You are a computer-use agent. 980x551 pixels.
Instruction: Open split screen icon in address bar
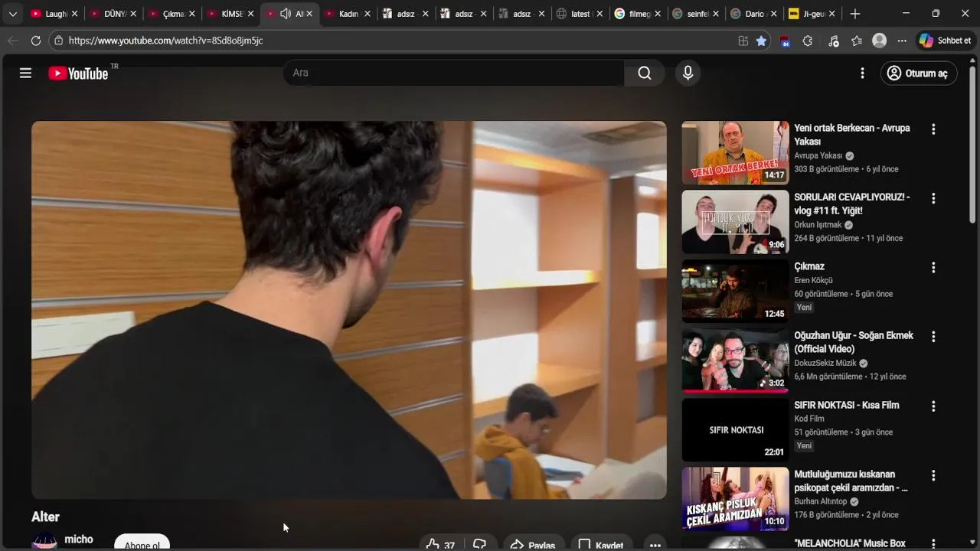[x=743, y=41]
